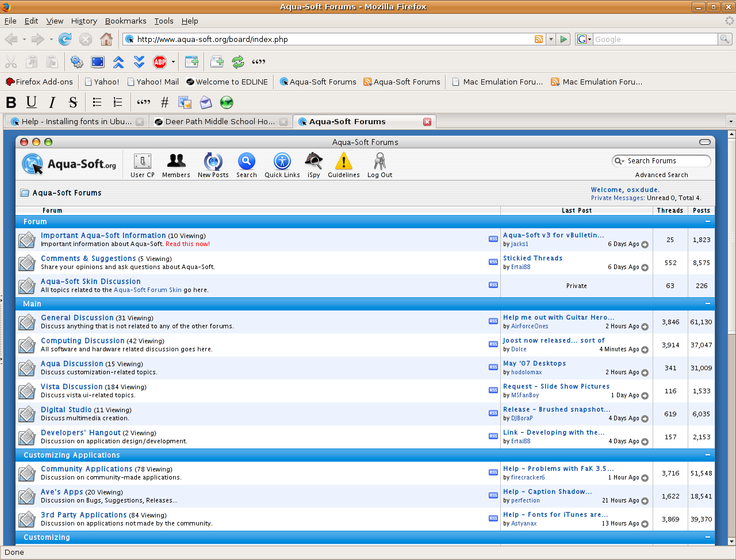Open iSpy on the forum toolbar
The image size is (736, 560).
(314, 166)
